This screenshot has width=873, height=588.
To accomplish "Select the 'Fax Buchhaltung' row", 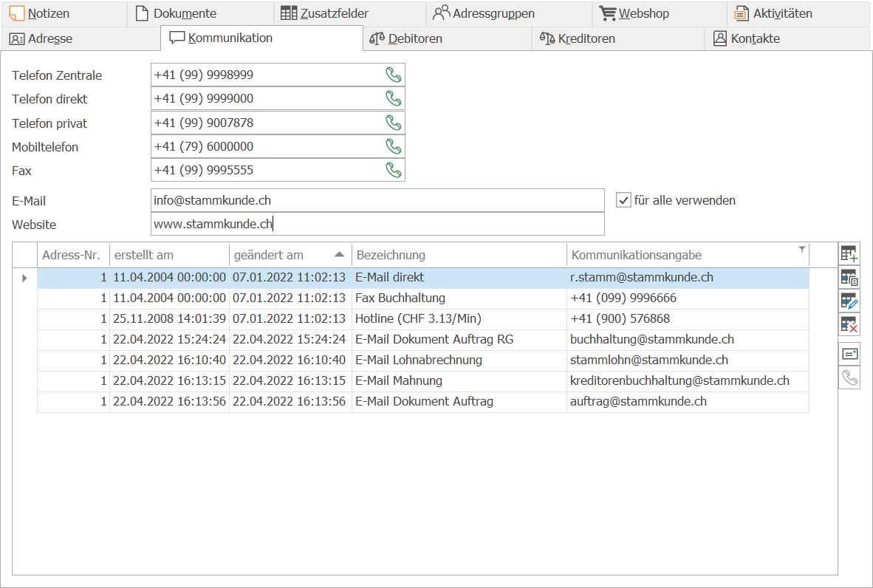I will [x=423, y=298].
